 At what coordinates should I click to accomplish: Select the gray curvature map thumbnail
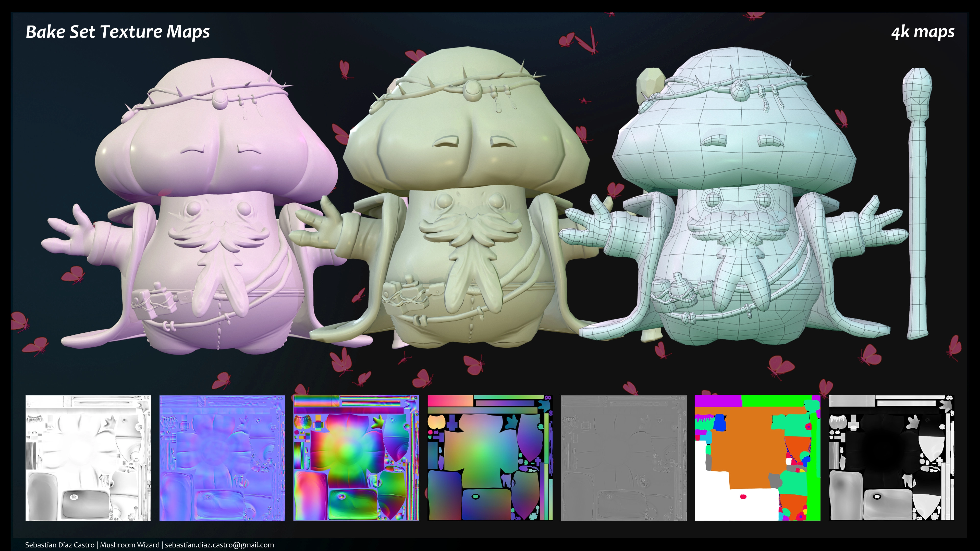[x=624, y=458]
